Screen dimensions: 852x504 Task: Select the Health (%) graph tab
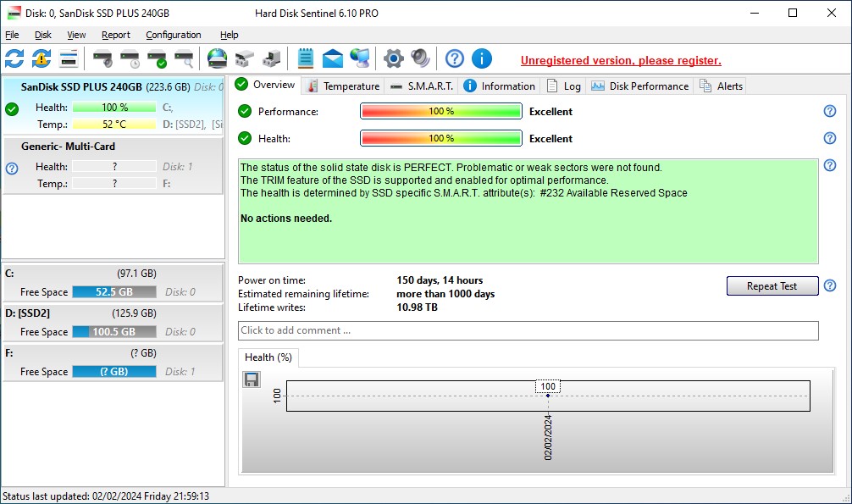(x=268, y=357)
